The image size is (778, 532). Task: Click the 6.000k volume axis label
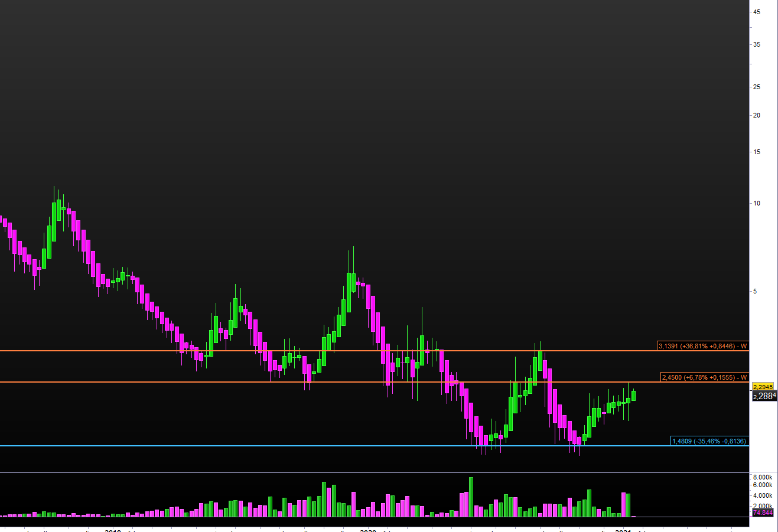[x=763, y=485]
